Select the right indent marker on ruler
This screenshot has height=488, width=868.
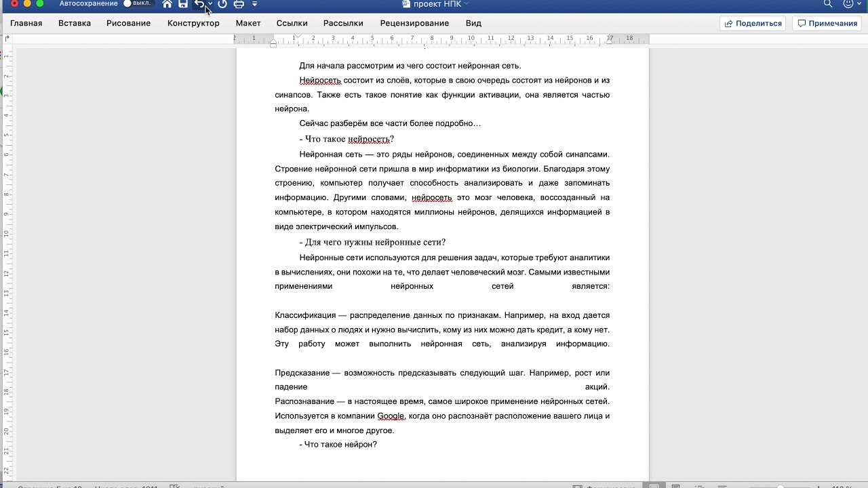609,41
